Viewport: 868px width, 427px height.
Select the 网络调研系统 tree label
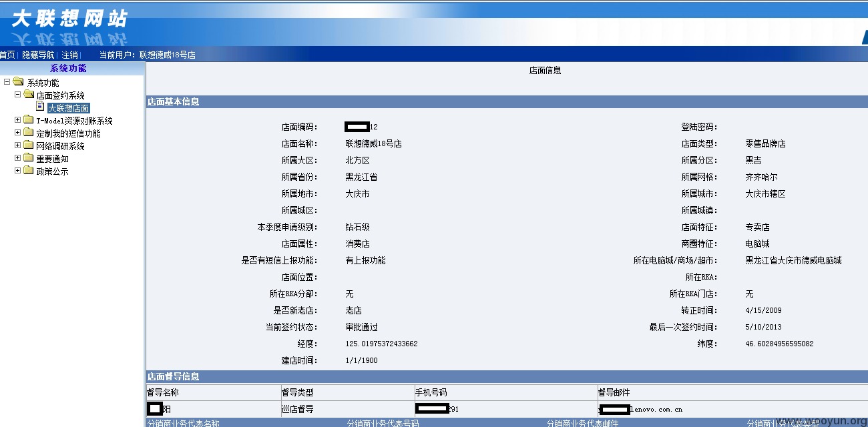60,146
